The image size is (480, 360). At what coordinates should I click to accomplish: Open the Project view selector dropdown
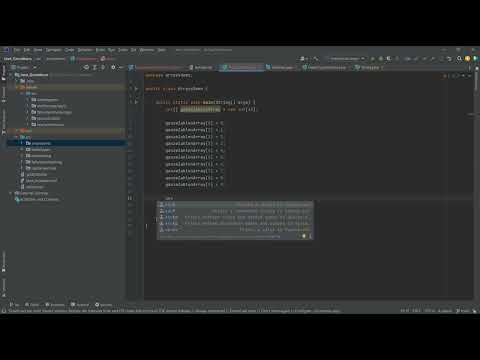23,67
